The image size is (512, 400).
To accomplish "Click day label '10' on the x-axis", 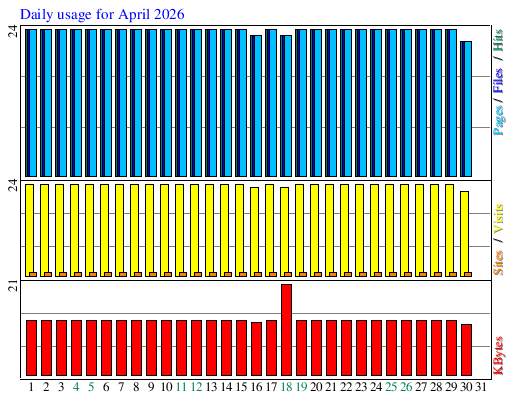I will tap(166, 387).
